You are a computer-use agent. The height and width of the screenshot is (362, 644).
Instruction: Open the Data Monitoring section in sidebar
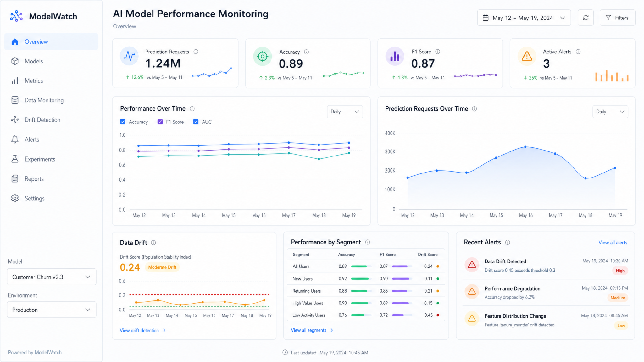[x=51, y=100]
